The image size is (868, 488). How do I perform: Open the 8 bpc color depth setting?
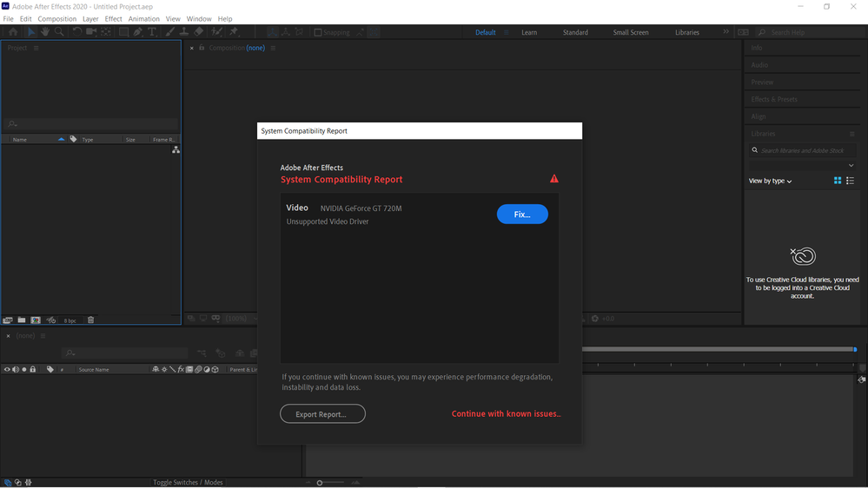(70, 320)
